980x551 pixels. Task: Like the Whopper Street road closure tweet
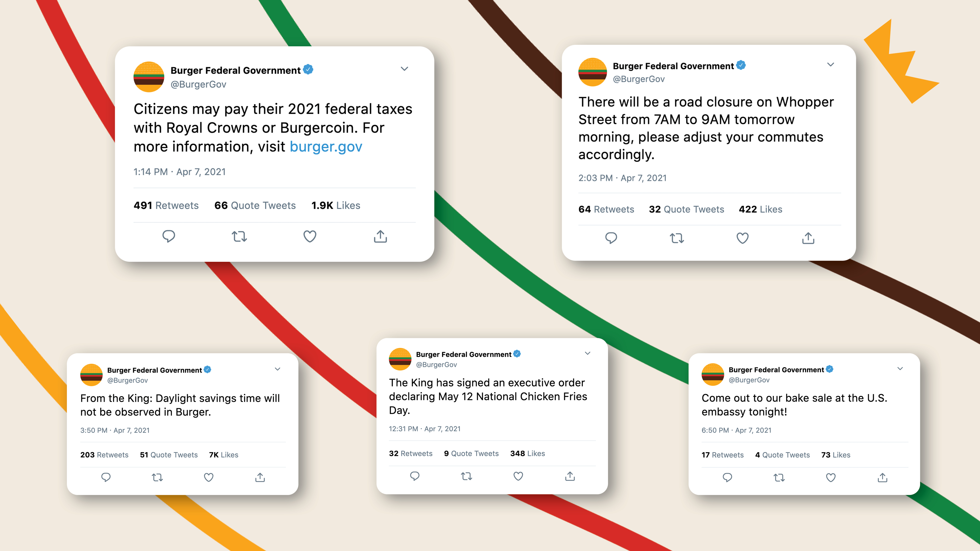point(742,238)
